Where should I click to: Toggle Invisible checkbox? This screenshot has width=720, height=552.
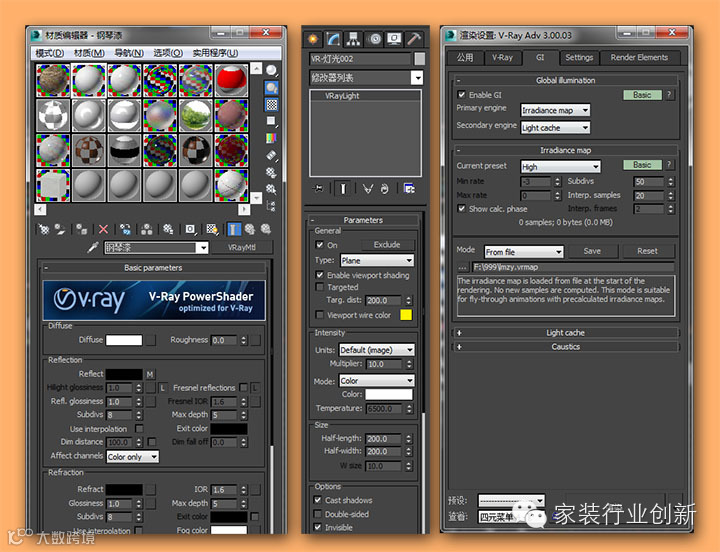(318, 527)
